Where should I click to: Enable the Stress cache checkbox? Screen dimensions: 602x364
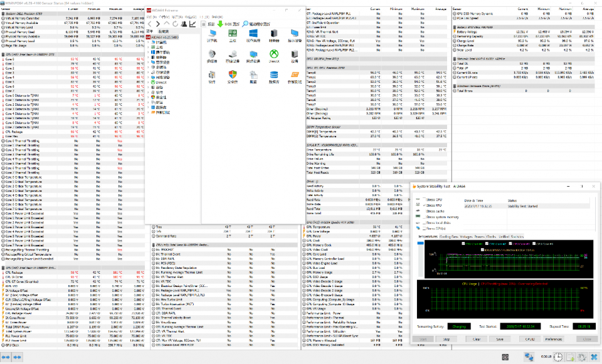click(x=425, y=211)
